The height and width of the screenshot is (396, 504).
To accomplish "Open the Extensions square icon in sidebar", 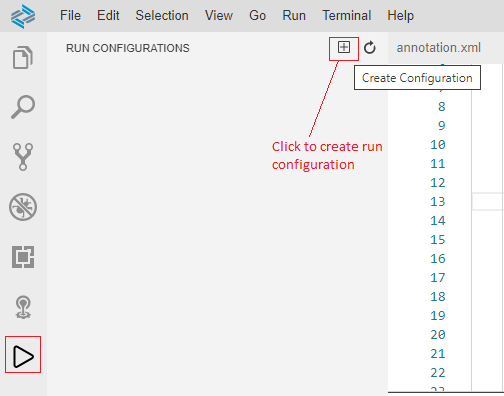I will click(x=23, y=257).
